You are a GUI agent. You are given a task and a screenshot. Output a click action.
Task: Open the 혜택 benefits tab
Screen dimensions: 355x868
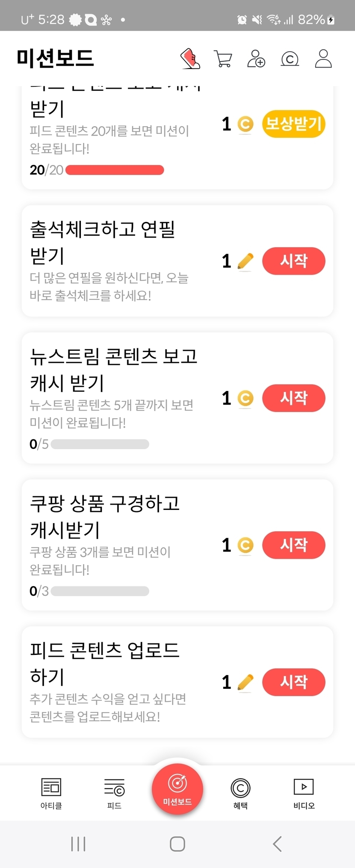click(x=240, y=793)
